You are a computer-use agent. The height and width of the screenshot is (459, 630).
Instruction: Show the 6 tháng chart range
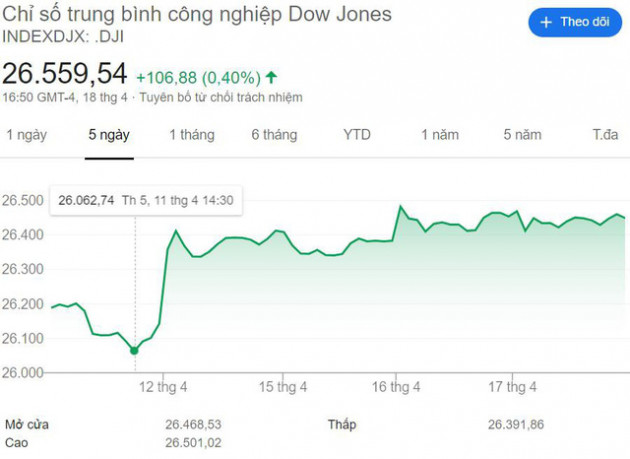(x=274, y=135)
